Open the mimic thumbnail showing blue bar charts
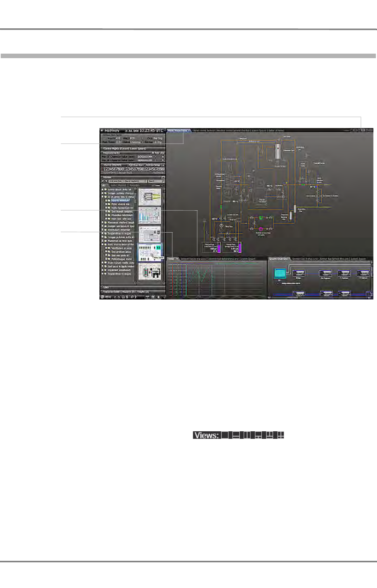Image resolution: width=377 pixels, height=588 pixels. pos(150,215)
